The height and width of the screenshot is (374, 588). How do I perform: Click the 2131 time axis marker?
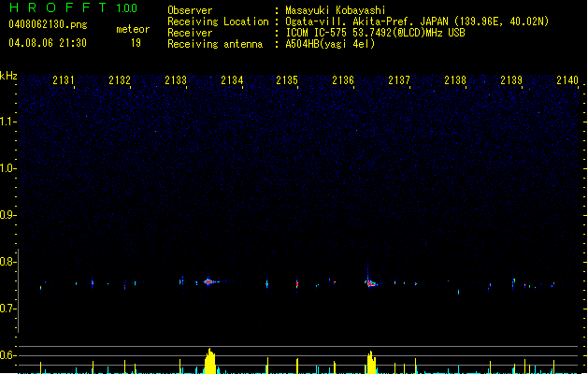[63, 80]
